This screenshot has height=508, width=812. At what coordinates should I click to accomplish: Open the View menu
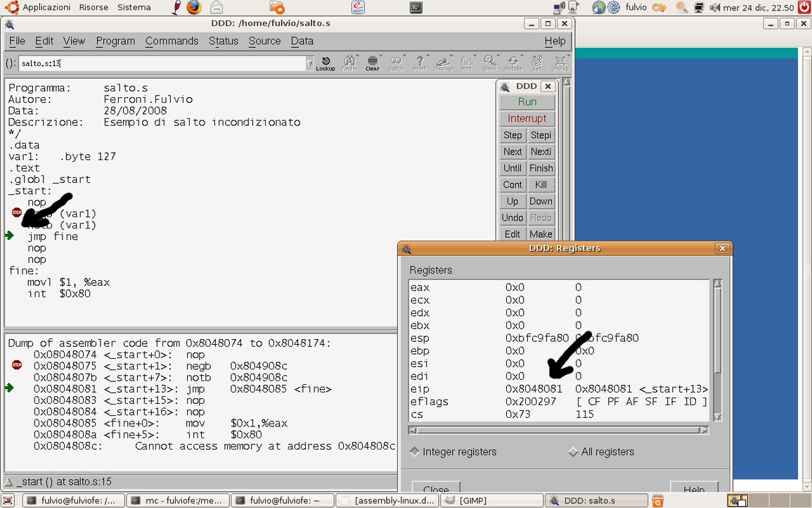pos(74,41)
